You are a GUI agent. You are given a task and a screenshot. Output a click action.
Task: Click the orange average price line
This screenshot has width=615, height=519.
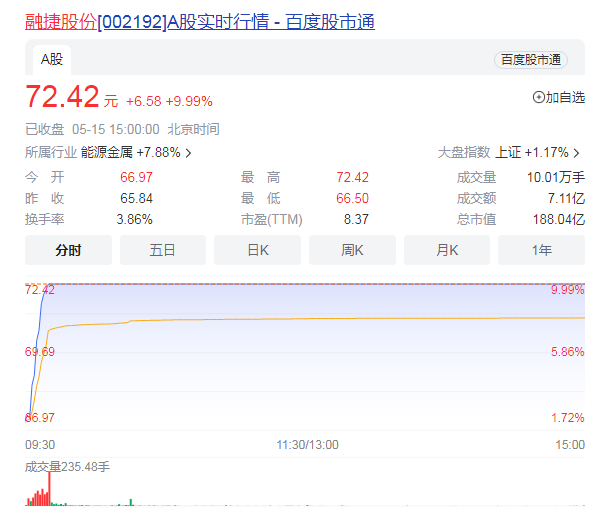[300, 319]
